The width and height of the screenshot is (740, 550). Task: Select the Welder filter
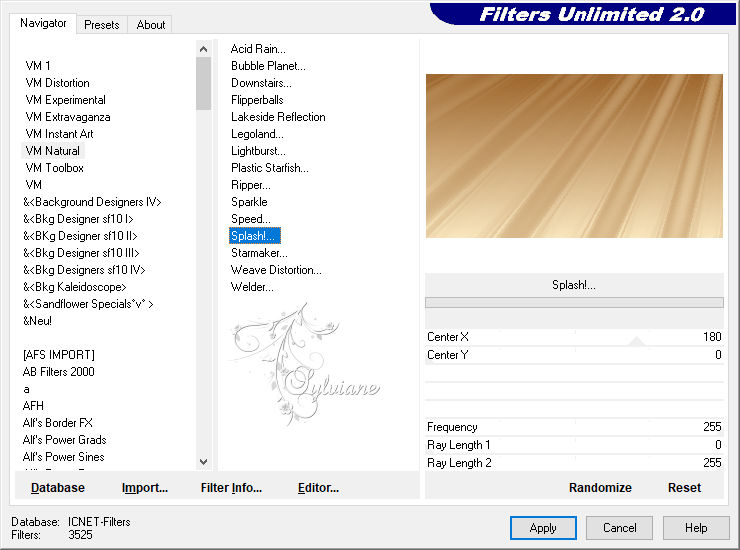[252, 287]
